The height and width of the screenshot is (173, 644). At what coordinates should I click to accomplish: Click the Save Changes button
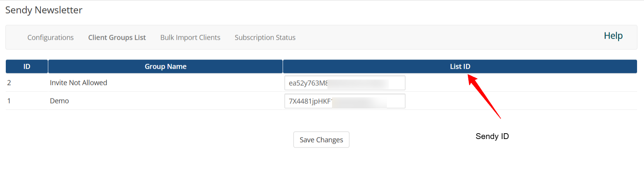321,140
